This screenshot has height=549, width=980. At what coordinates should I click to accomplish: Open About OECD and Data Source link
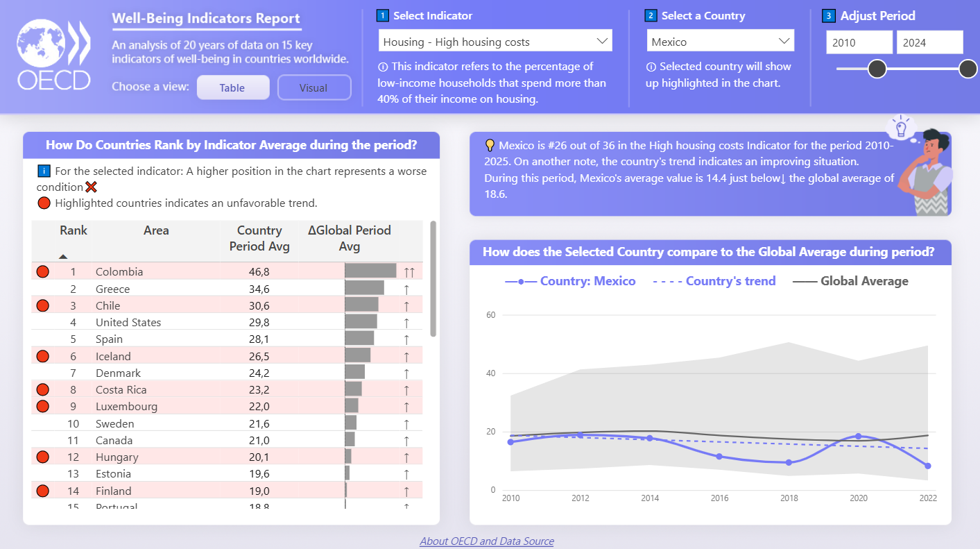point(487,541)
